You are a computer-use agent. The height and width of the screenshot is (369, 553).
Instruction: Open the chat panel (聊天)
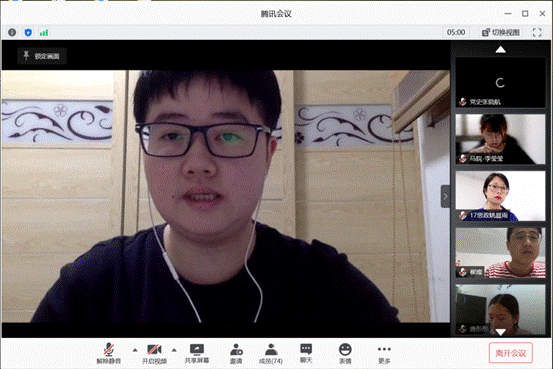[306, 353]
